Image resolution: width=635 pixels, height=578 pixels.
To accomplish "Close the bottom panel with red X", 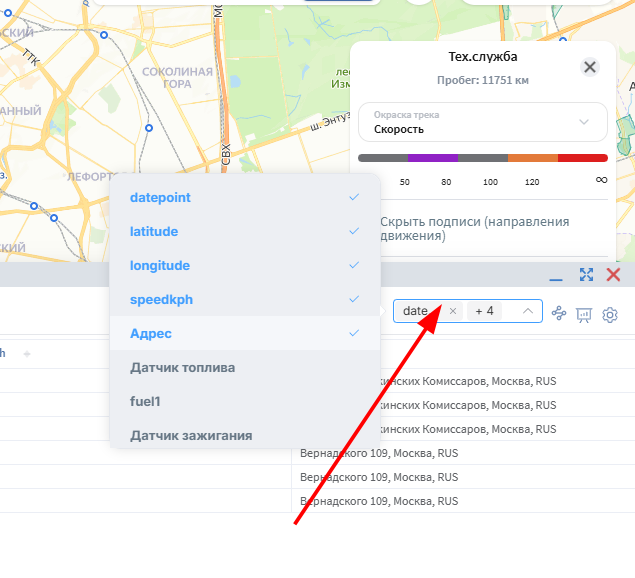I will 613,275.
